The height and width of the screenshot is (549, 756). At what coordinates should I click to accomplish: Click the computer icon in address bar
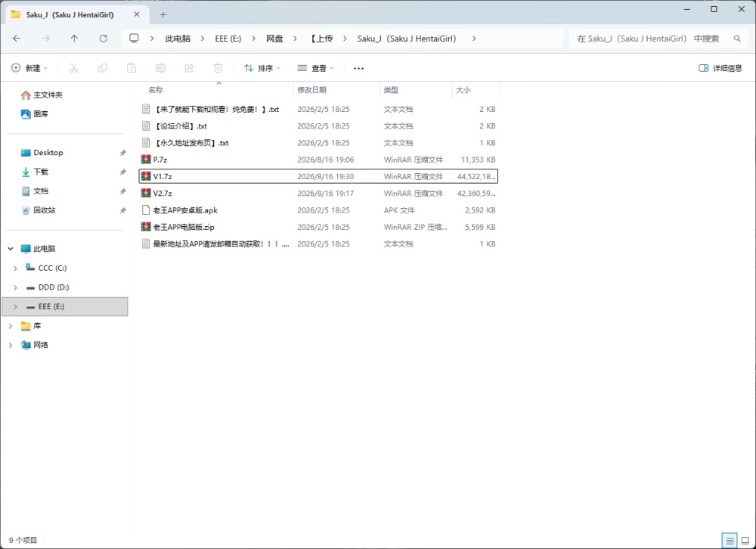(x=134, y=39)
